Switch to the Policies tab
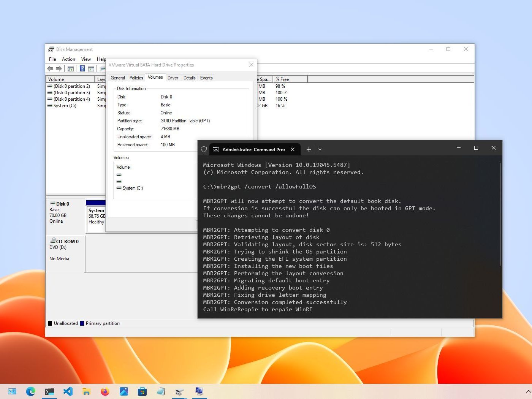 point(136,78)
